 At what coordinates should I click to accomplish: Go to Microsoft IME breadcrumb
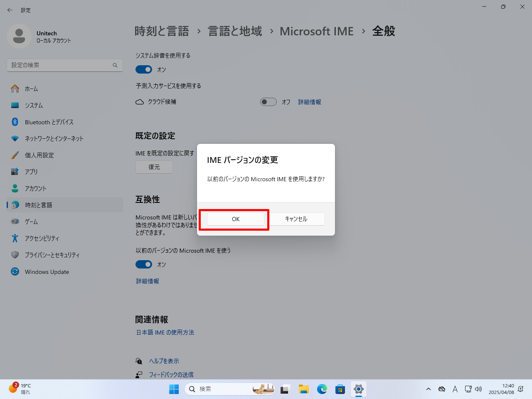click(x=317, y=31)
